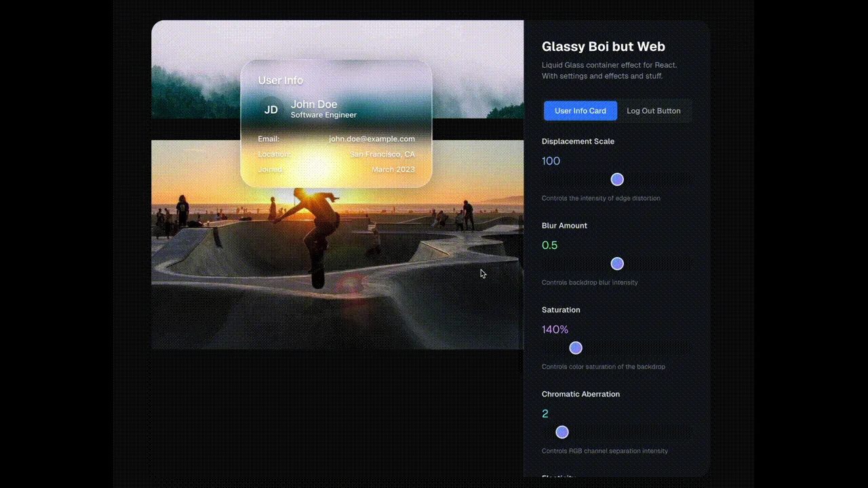Screen dimensions: 868x488
Task: Click the Blur Amount value showing 0.5
Action: tap(549, 245)
